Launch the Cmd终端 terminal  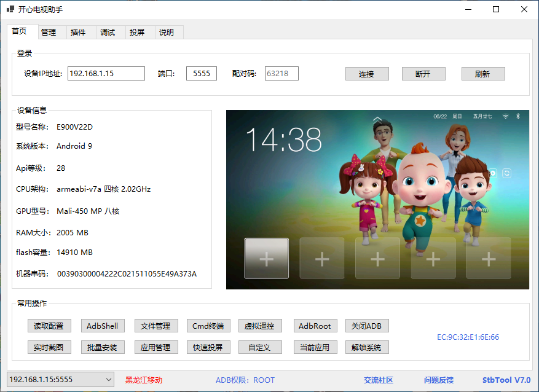208,326
